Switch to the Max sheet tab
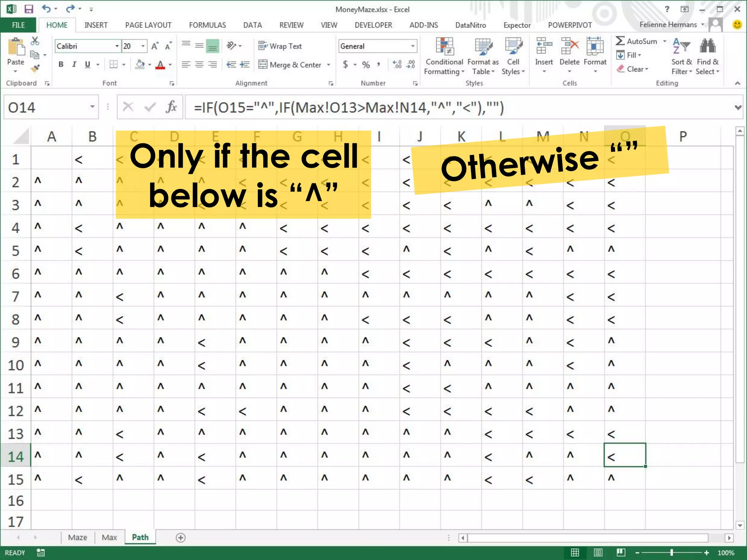Image resolution: width=747 pixels, height=560 pixels. [109, 537]
